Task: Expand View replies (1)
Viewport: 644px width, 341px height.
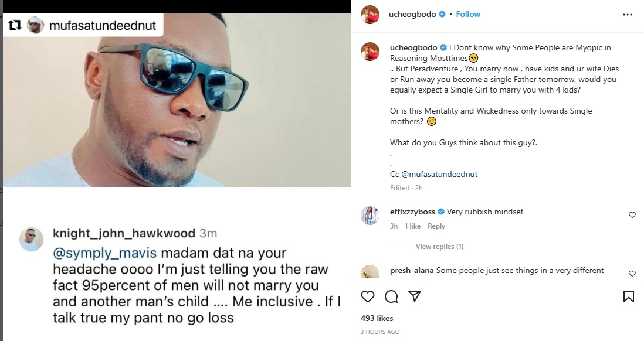Action: tap(439, 247)
